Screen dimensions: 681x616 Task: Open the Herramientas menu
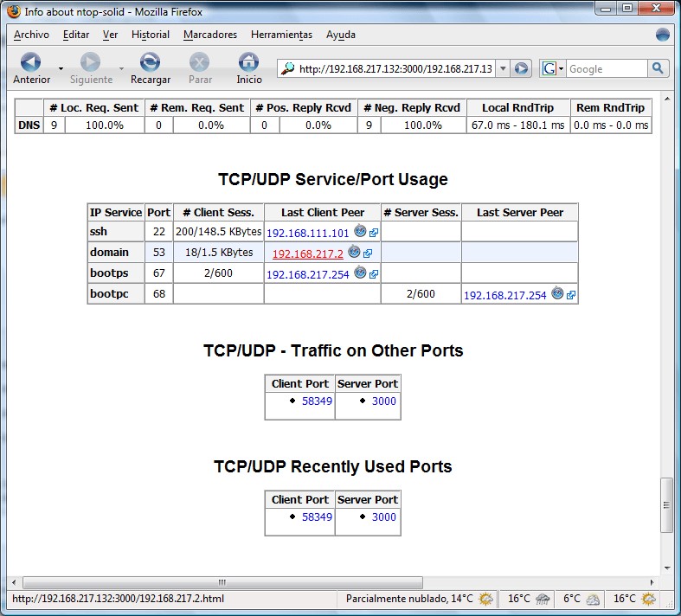[281, 35]
